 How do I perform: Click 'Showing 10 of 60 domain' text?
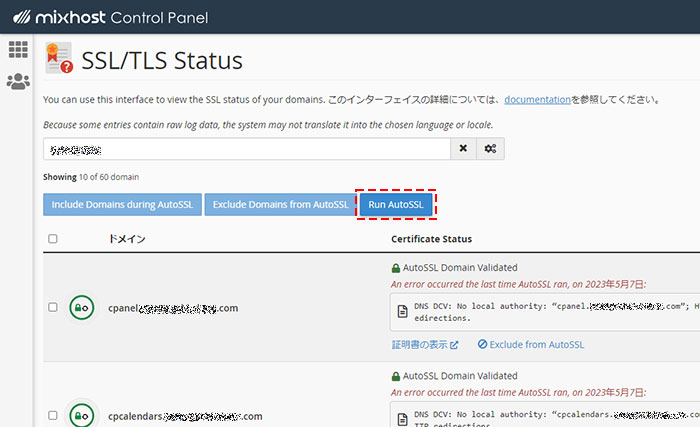pos(91,177)
